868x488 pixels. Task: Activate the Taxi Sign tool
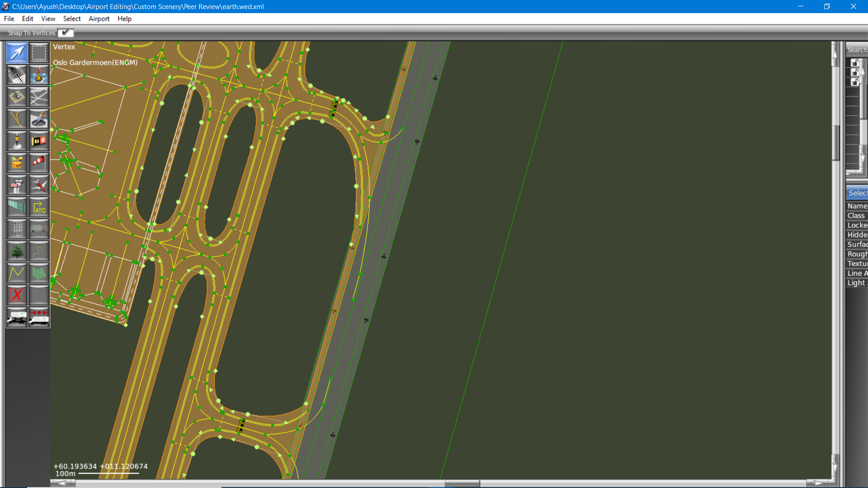pyautogui.click(x=39, y=141)
